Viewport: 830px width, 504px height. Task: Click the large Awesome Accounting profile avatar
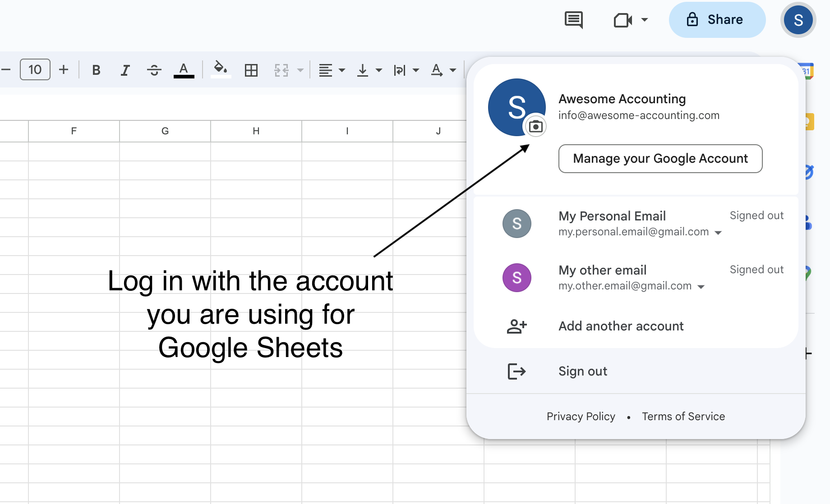point(516,107)
